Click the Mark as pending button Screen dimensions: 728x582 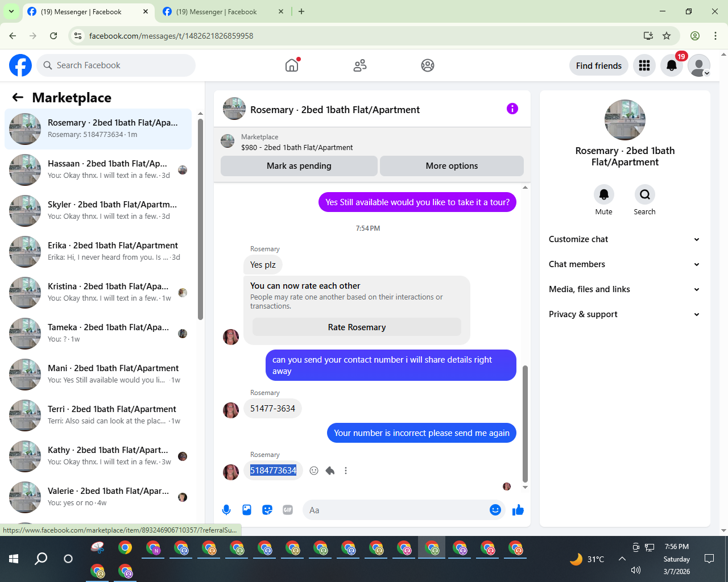tap(299, 166)
